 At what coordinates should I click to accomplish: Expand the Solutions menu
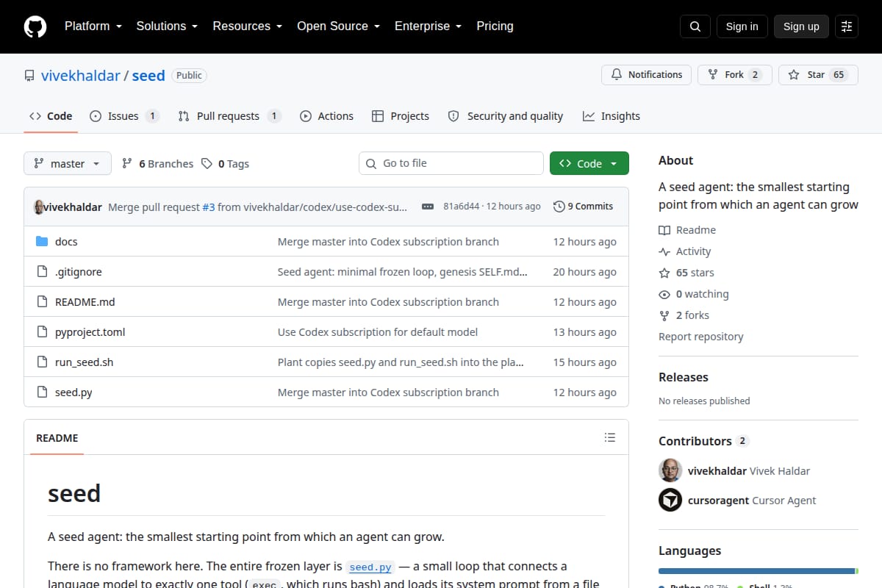[167, 26]
